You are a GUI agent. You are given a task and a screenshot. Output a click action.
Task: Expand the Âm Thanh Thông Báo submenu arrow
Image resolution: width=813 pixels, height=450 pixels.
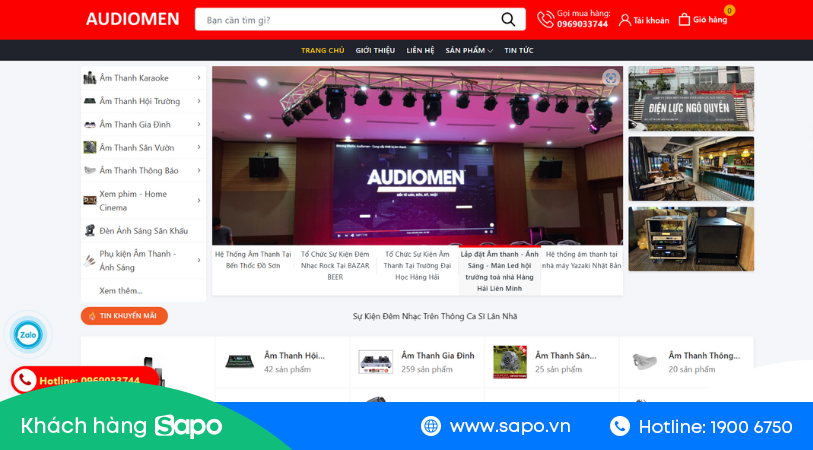(x=199, y=170)
